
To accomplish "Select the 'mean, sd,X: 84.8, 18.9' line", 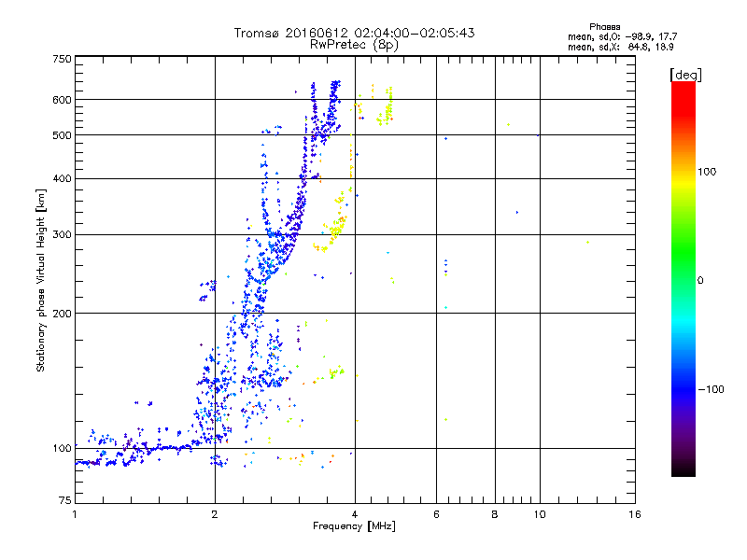I will pos(621,47).
